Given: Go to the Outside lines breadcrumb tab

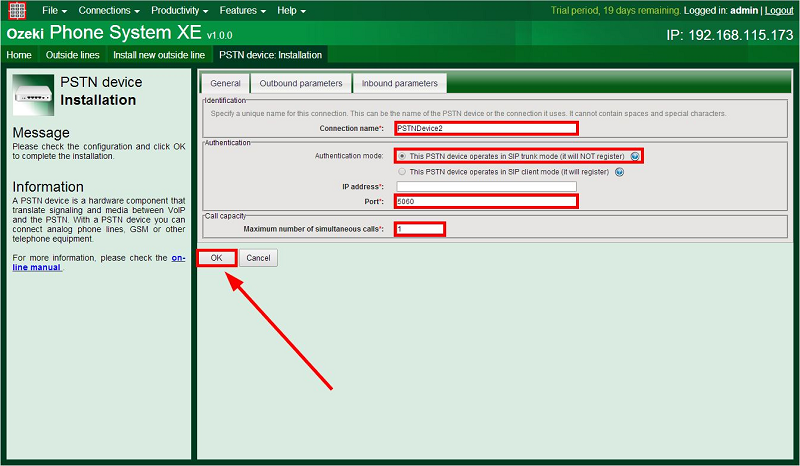Looking at the screenshot, I should click(72, 55).
